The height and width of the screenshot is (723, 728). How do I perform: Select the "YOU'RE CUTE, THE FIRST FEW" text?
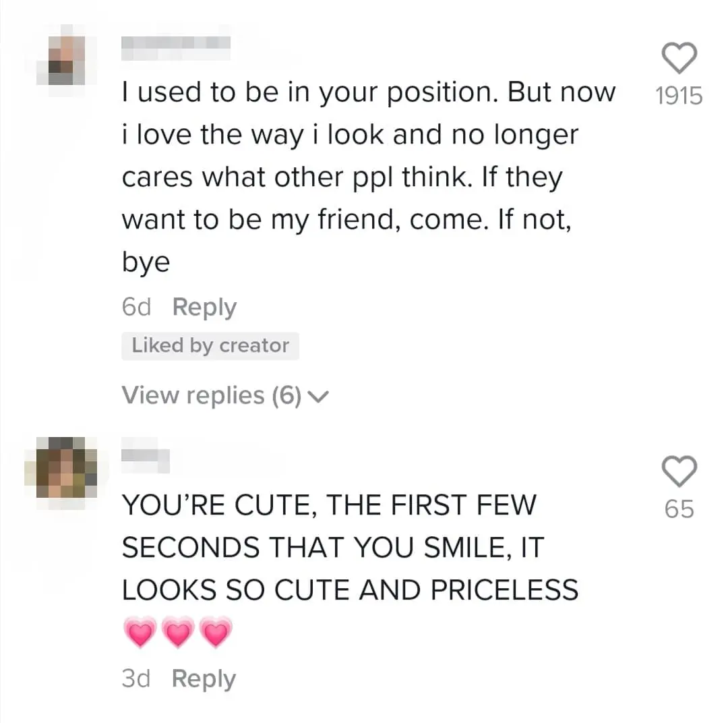[328, 505]
